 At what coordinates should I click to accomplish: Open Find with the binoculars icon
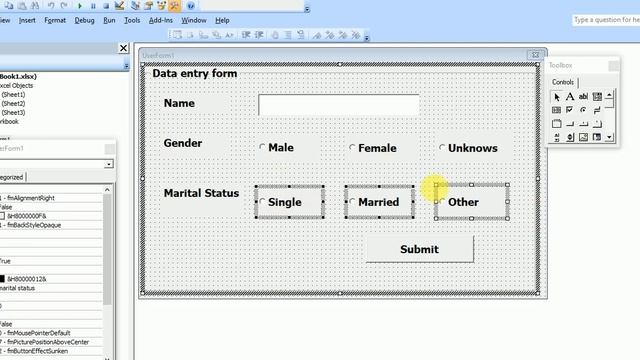click(35, 6)
